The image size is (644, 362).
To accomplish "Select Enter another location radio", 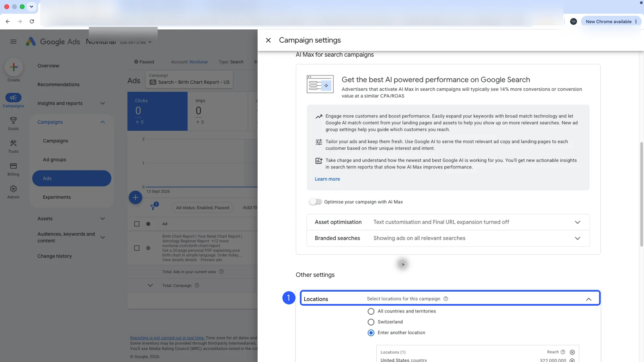I will [371, 333].
